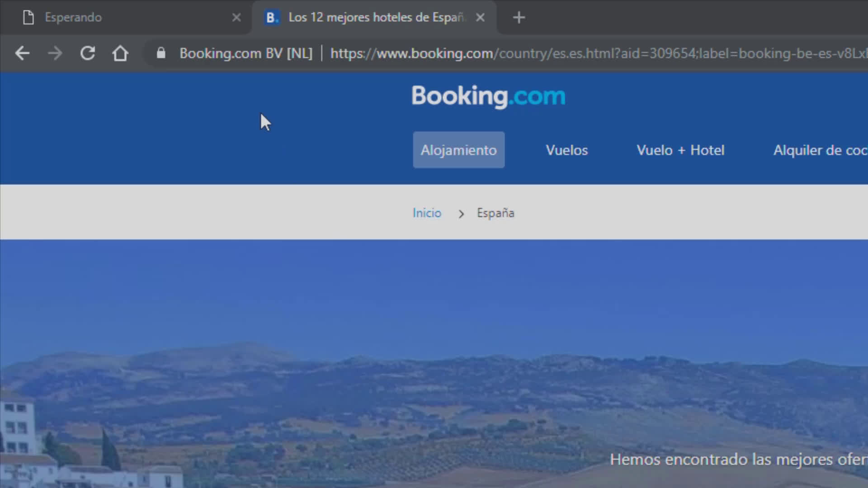This screenshot has height=488, width=868.
Task: Follow the Inicio breadcrumb link
Action: tap(427, 213)
